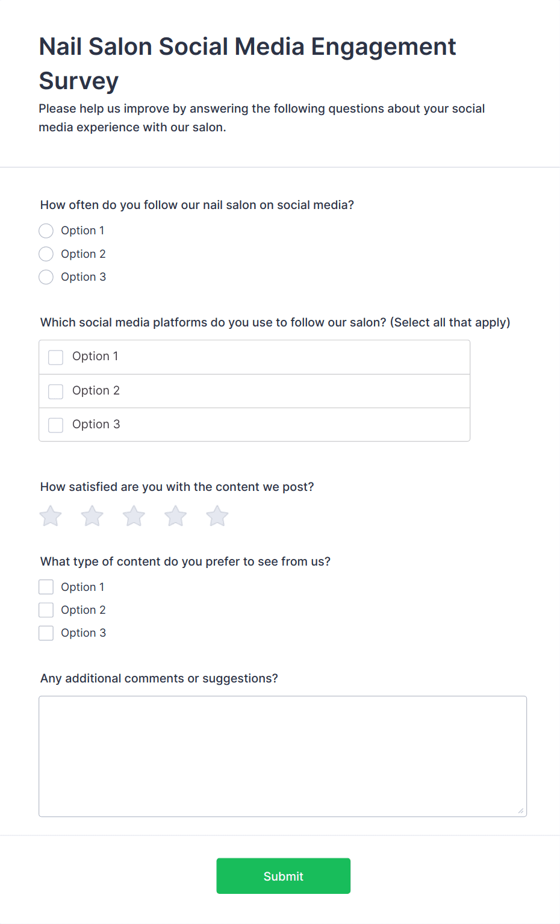Click the 'How satisfied are you' question label
Viewport: 560px width, 924px height.
pyautogui.click(x=177, y=487)
